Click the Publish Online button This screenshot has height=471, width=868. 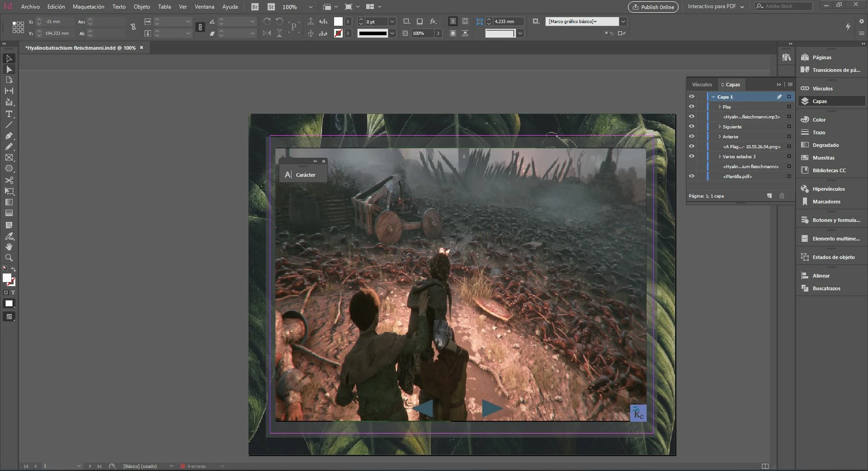tap(653, 7)
